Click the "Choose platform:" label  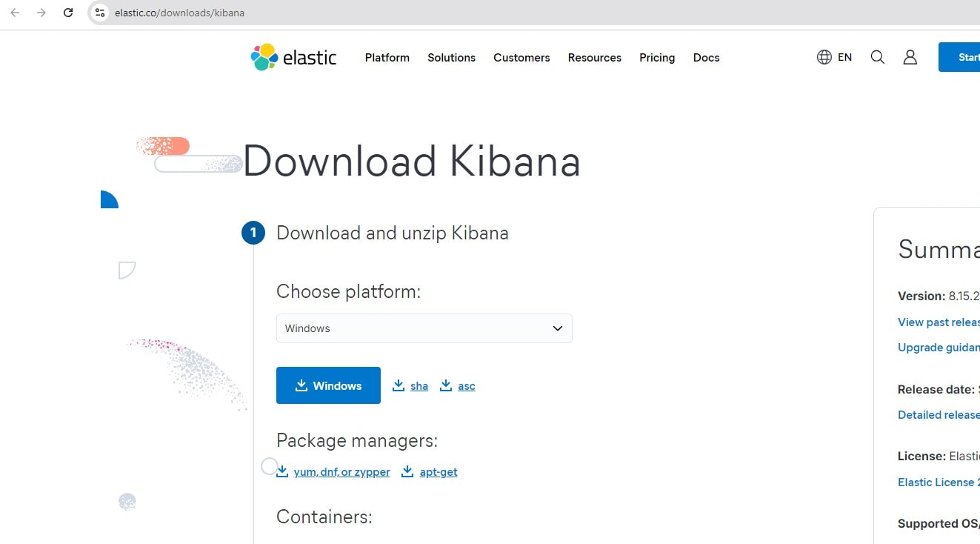348,291
